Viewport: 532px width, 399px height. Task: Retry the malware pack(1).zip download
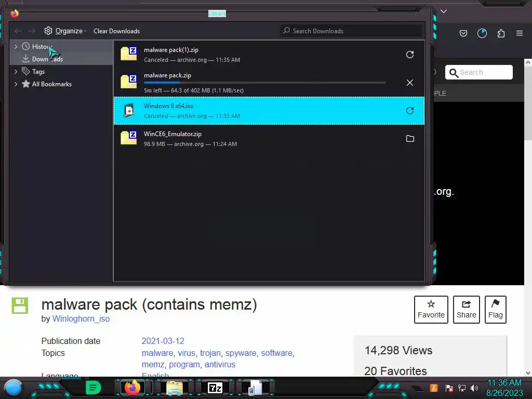[410, 55]
